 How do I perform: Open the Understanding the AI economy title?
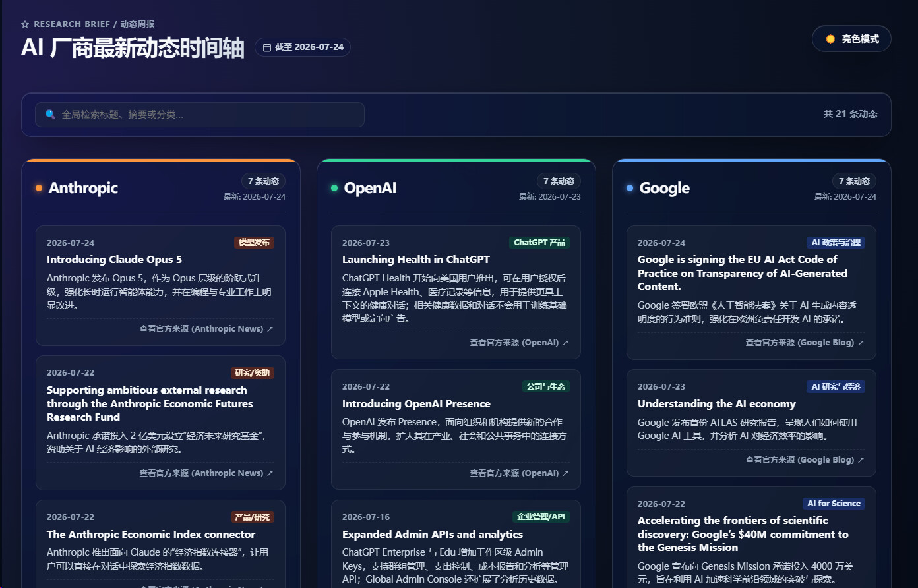click(x=717, y=404)
